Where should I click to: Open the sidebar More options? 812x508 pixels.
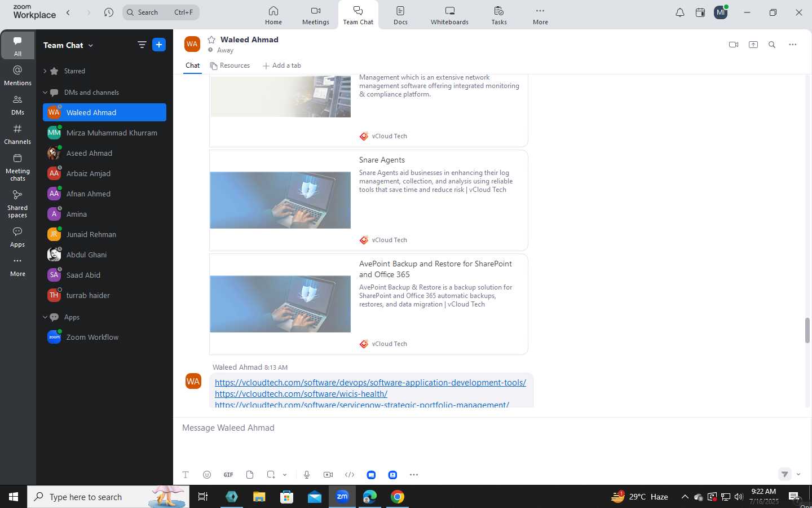tap(17, 267)
